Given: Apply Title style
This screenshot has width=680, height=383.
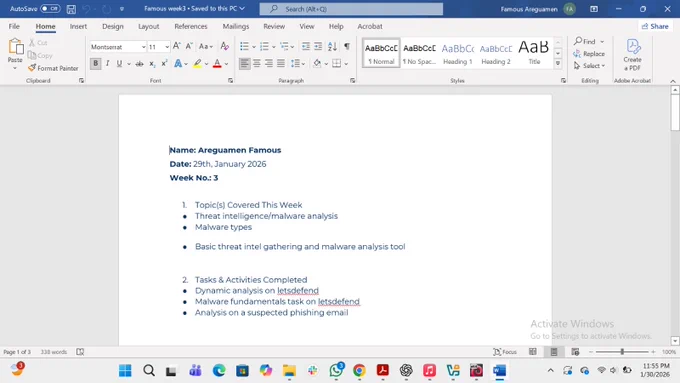Looking at the screenshot, I should pyautogui.click(x=534, y=54).
